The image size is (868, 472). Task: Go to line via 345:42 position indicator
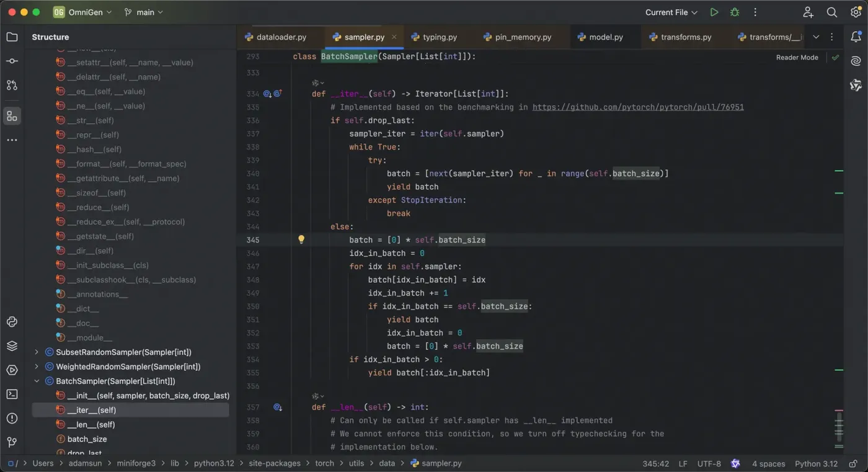pos(655,463)
